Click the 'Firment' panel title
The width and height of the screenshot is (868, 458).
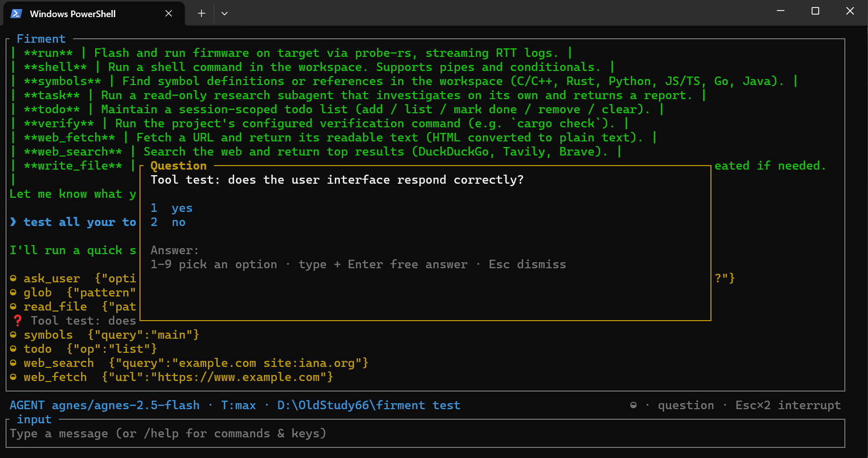(x=41, y=39)
